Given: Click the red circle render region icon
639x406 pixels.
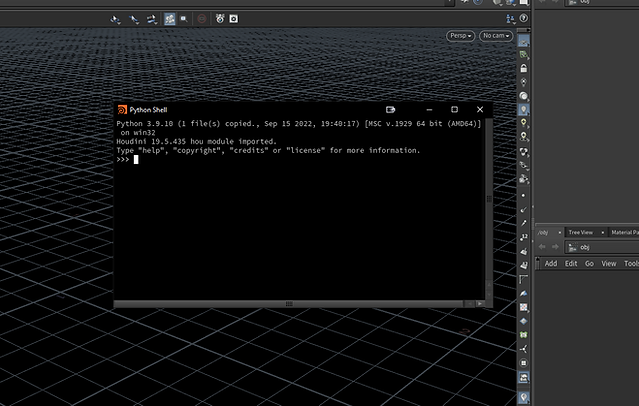Looking at the screenshot, I should (202, 19).
